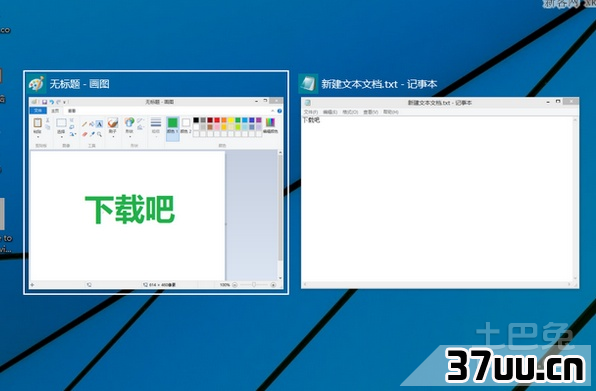Select the Color picker eyedropper tool in Paint
This screenshot has width=596, height=391.
pos(92,134)
